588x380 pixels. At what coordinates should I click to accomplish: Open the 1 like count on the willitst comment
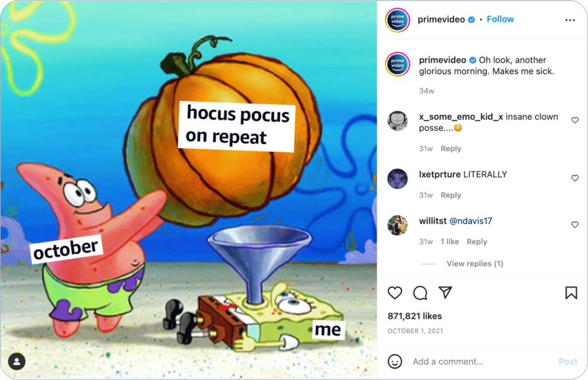tap(449, 242)
